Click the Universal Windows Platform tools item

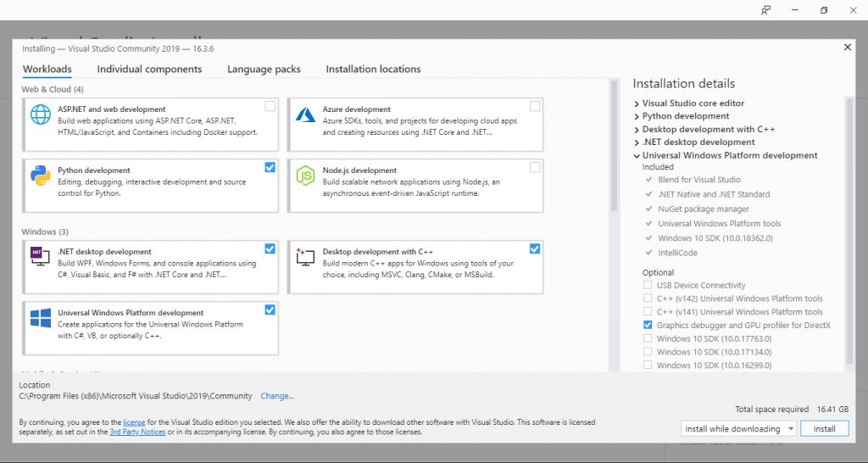719,224
